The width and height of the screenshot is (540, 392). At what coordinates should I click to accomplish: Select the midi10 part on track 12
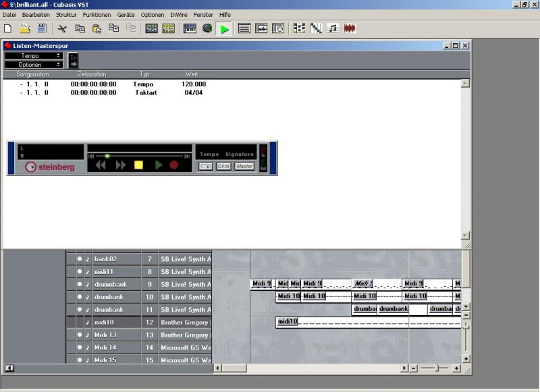[368, 323]
